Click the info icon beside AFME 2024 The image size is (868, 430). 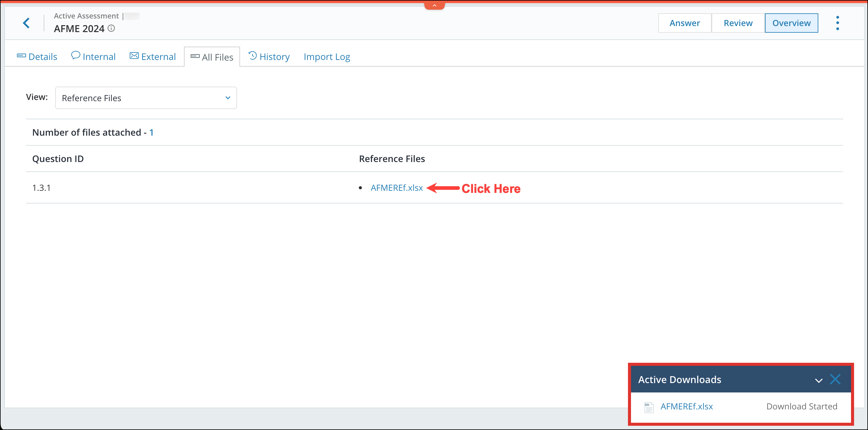[x=111, y=29]
